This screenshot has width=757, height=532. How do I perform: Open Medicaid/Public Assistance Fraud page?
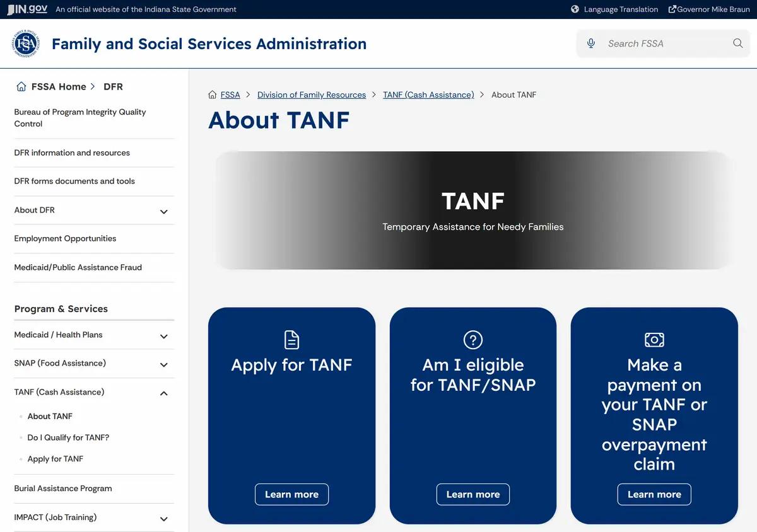click(78, 267)
